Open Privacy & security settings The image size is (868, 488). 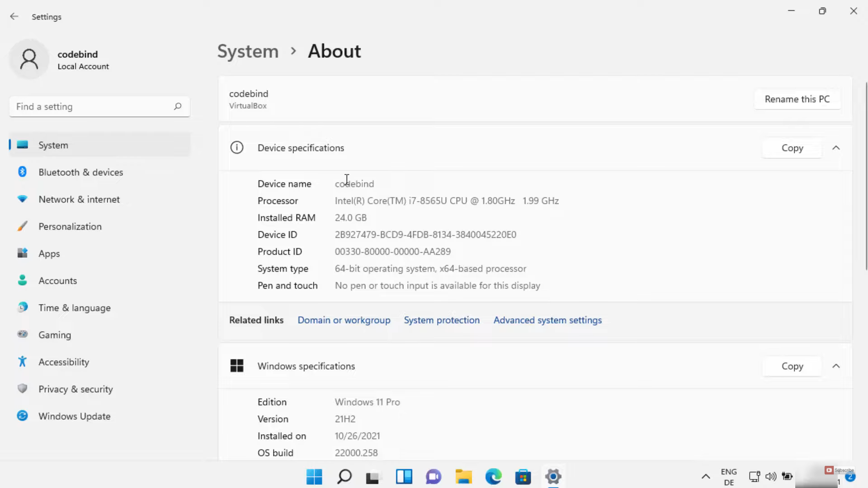click(75, 389)
